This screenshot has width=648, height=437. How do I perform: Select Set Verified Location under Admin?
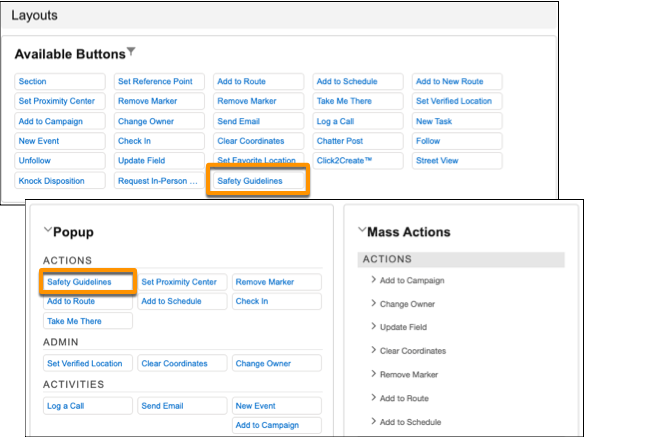pyautogui.click(x=88, y=363)
